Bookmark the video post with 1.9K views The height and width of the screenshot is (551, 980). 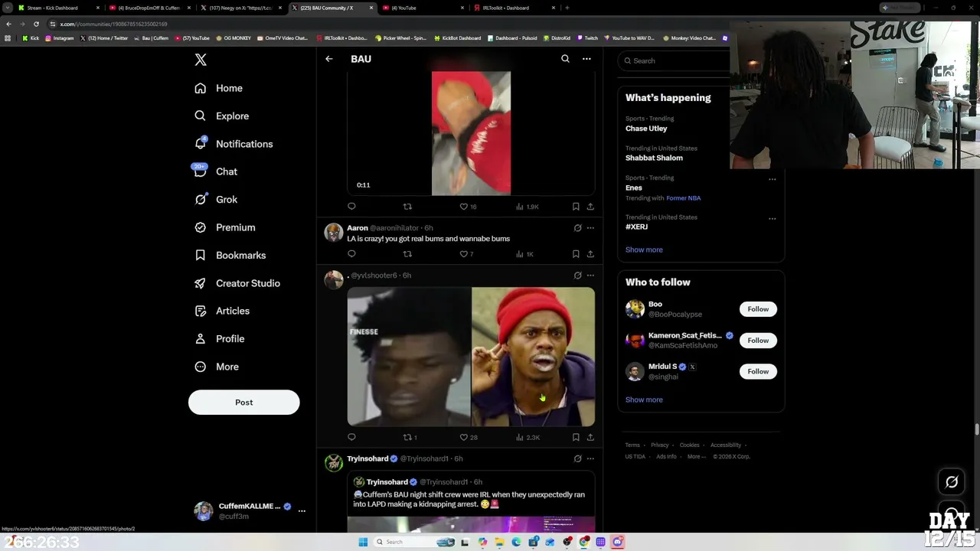(576, 207)
